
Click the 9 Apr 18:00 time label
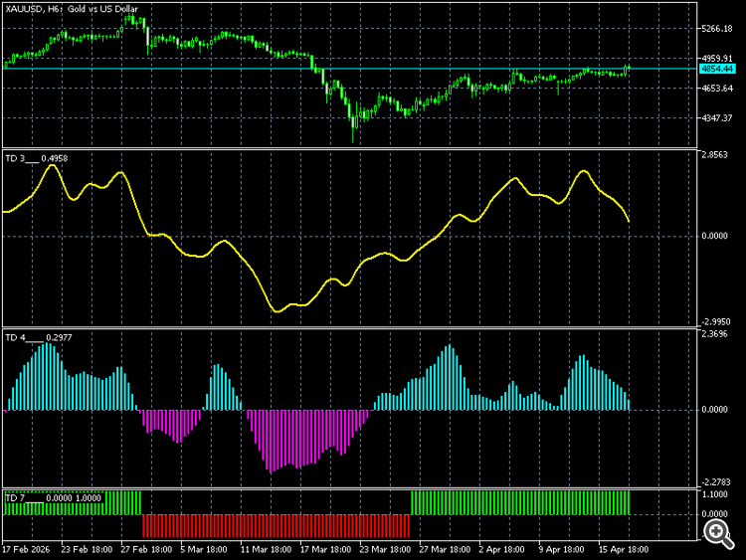click(561, 549)
